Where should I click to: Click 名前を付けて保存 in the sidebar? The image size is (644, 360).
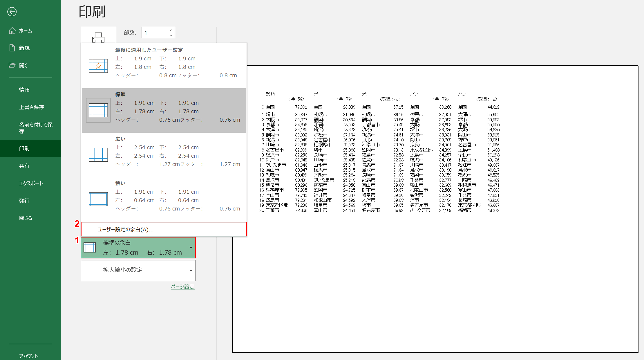[x=30, y=128]
